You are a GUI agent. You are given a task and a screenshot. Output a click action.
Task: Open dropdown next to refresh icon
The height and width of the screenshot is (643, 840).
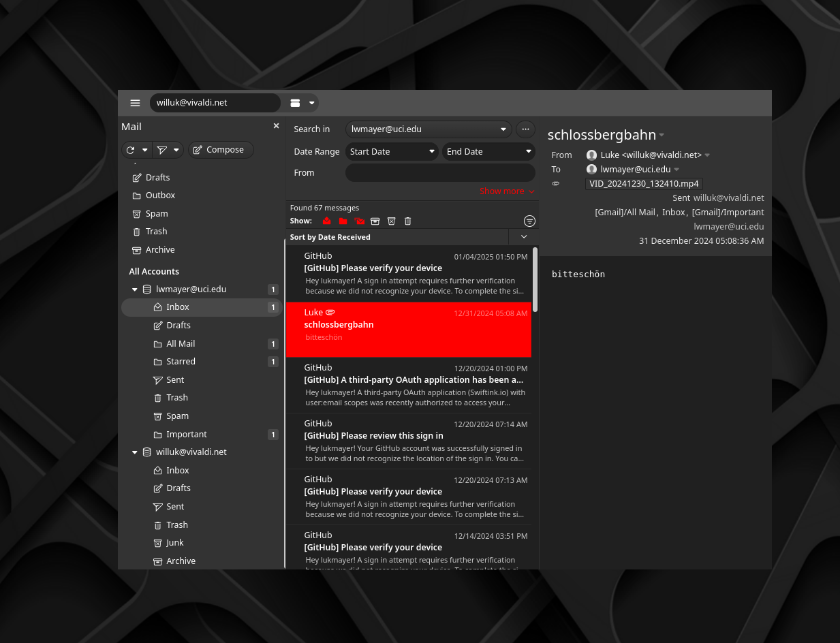[x=144, y=150]
